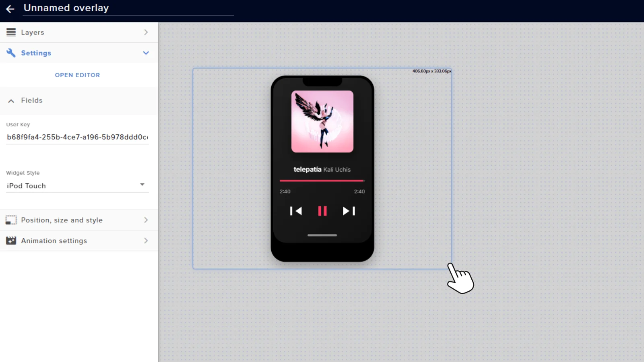The image size is (644, 362).
Task: Open the Widget Style dropdown
Action: click(77, 186)
